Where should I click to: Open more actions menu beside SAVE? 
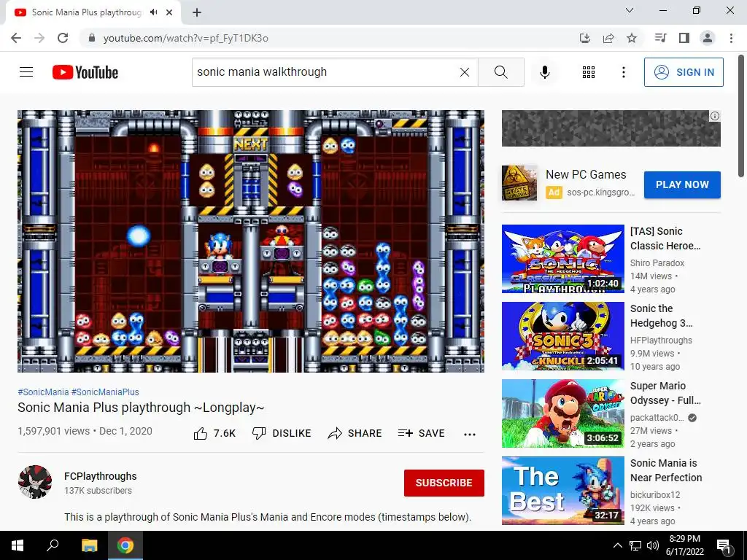pyautogui.click(x=470, y=434)
